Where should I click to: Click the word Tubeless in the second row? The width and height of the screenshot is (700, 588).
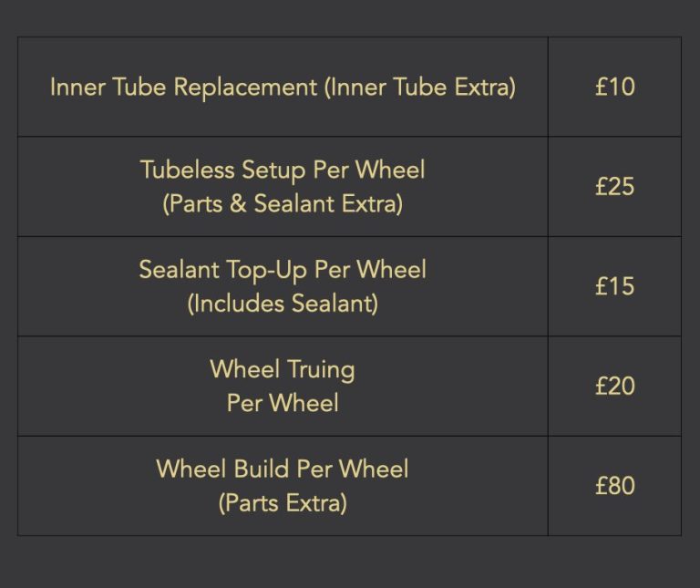point(188,170)
